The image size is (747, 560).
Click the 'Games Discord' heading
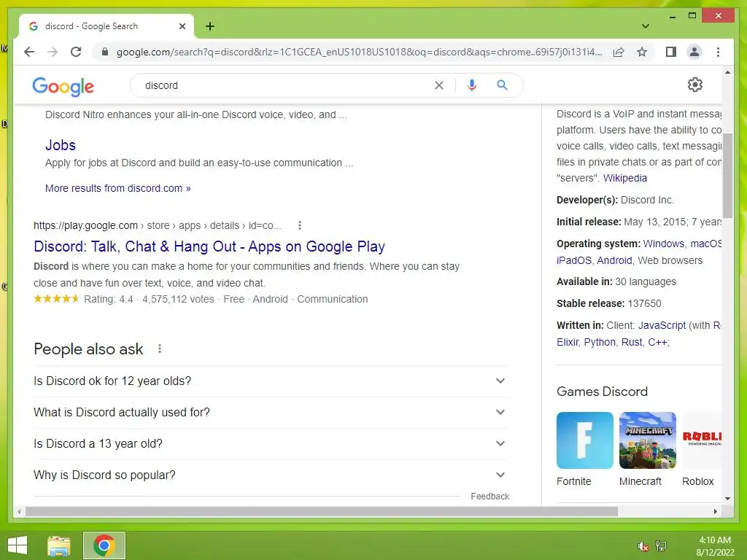602,392
